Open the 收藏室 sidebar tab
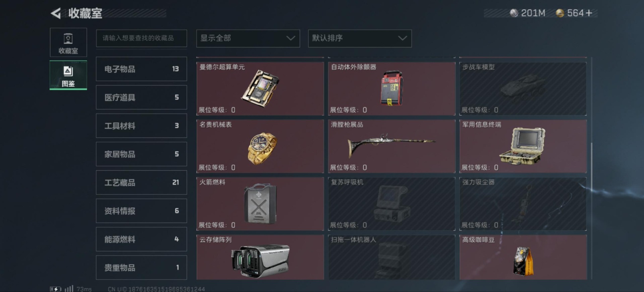The width and height of the screenshot is (644, 292). pos(68,42)
